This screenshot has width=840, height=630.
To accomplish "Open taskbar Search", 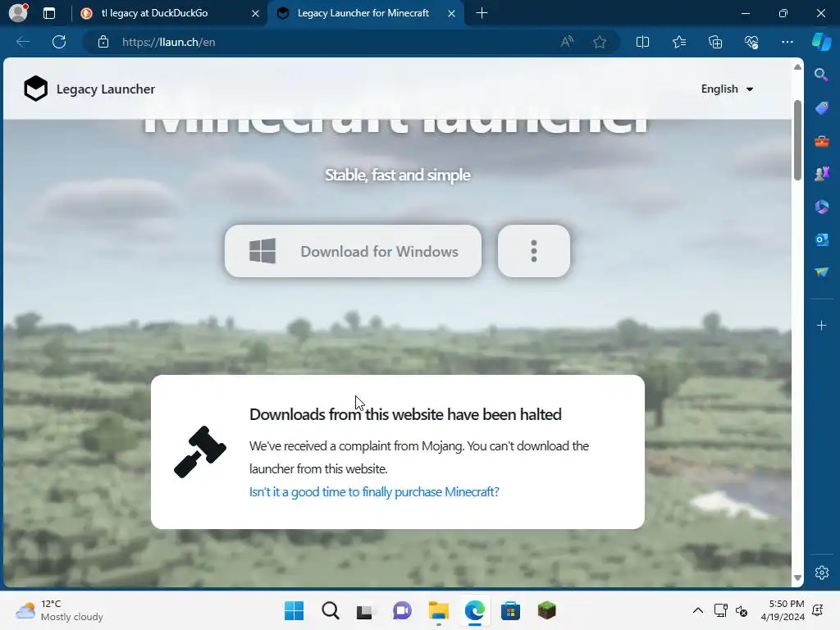I will point(330,610).
